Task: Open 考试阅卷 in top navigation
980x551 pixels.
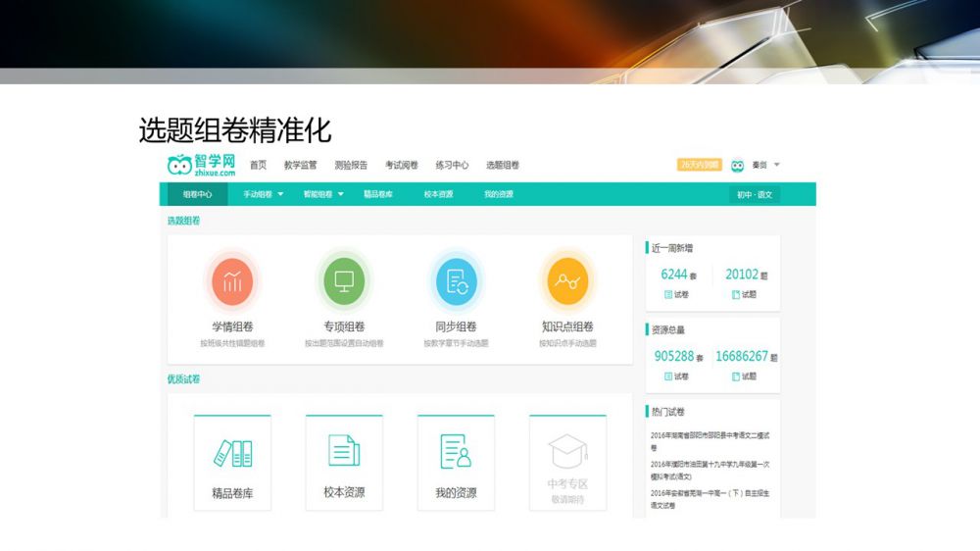Action: click(x=401, y=166)
